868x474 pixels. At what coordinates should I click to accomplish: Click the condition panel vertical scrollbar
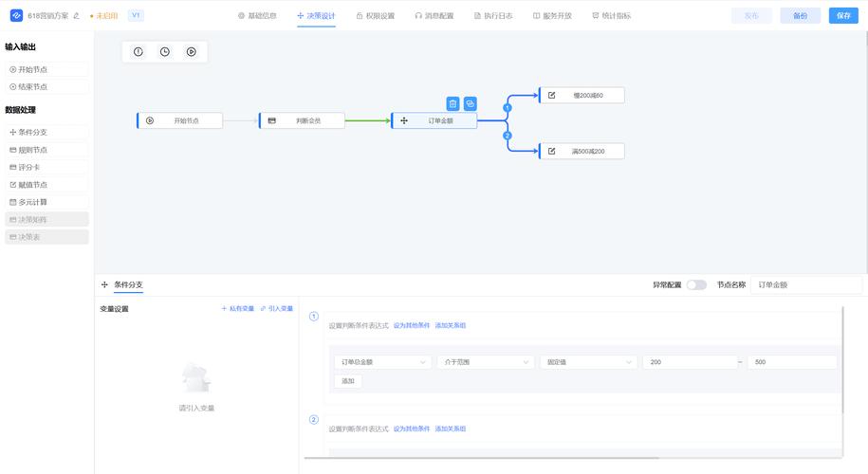click(842, 360)
